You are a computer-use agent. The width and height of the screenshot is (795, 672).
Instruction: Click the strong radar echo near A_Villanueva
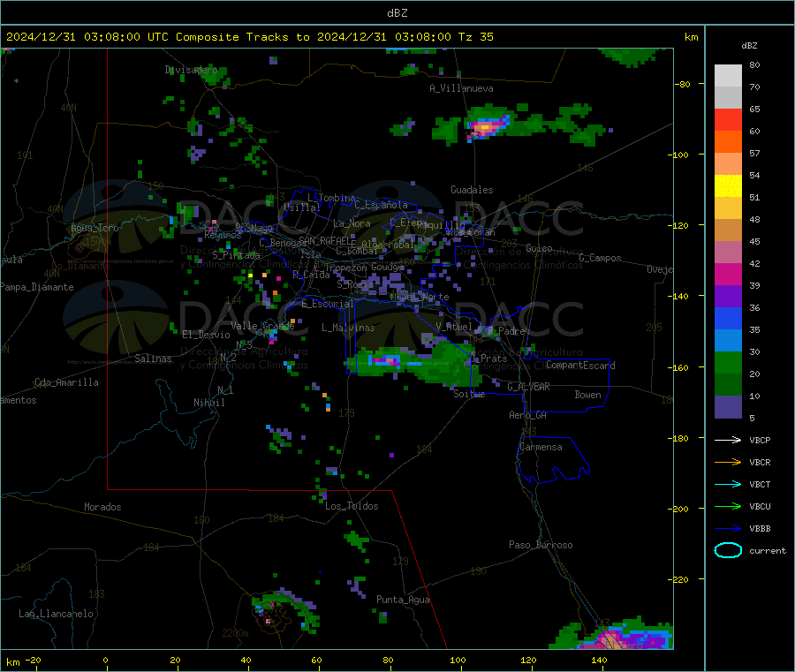(x=487, y=126)
